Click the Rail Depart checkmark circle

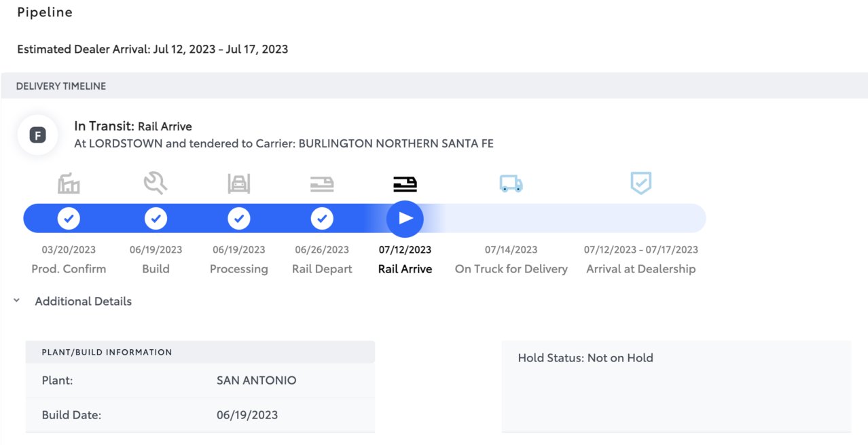(322, 219)
